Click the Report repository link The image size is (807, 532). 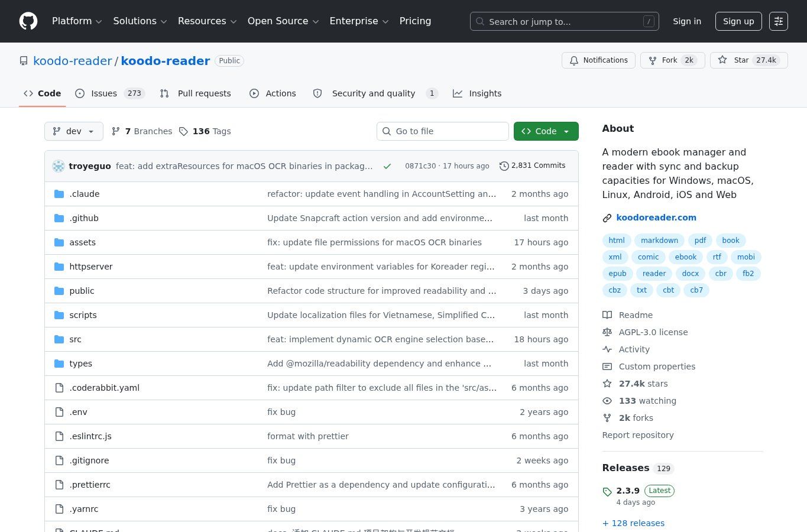(638, 435)
